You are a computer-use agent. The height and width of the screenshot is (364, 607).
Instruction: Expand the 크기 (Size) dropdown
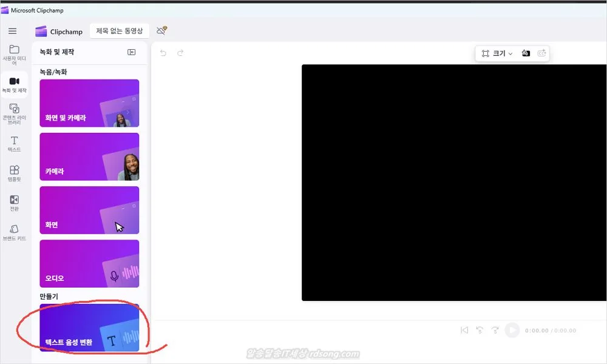pyautogui.click(x=498, y=53)
